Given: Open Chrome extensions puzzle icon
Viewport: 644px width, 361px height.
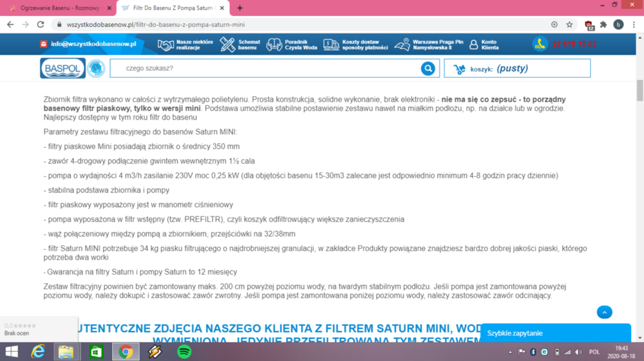Looking at the screenshot, I should [603, 24].
